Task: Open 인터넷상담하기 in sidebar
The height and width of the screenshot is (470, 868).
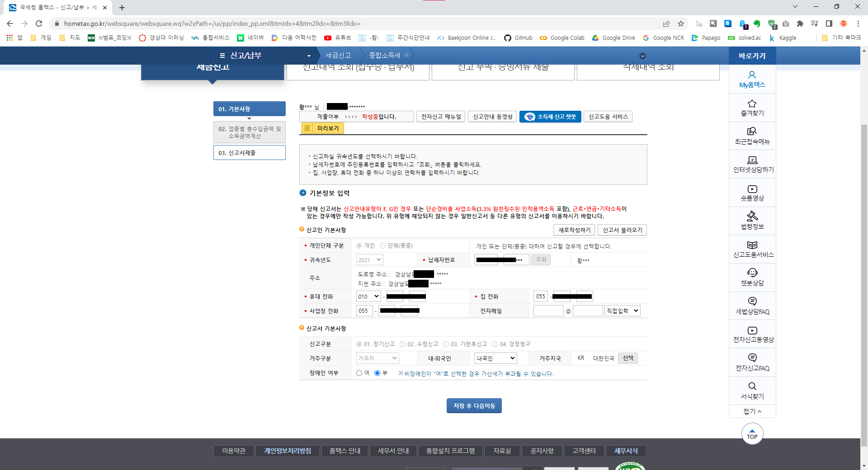Action: coord(752,164)
